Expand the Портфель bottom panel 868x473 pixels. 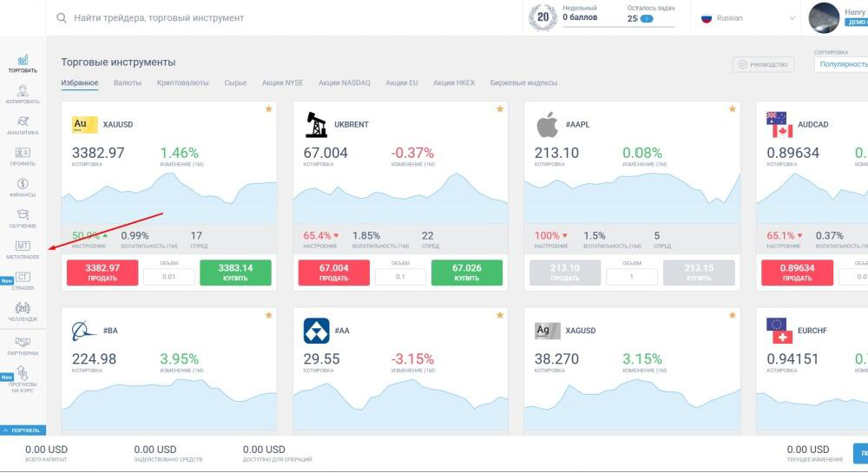(x=23, y=430)
